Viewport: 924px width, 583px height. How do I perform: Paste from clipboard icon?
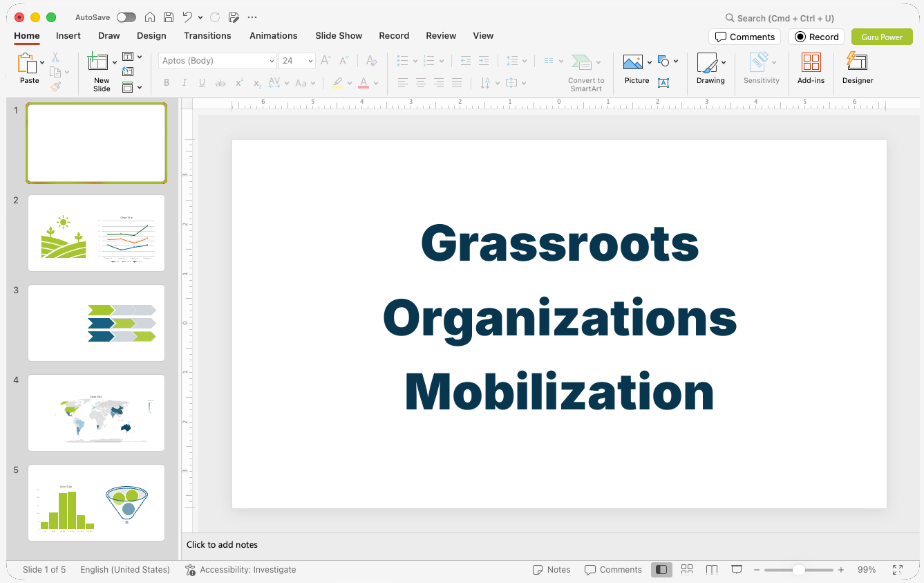27,63
